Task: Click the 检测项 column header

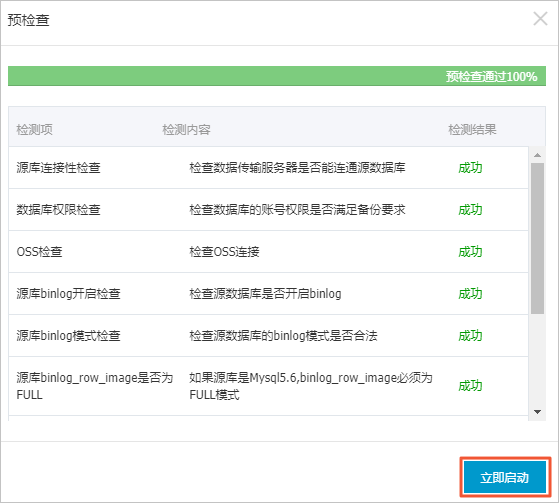Action: coord(35,129)
